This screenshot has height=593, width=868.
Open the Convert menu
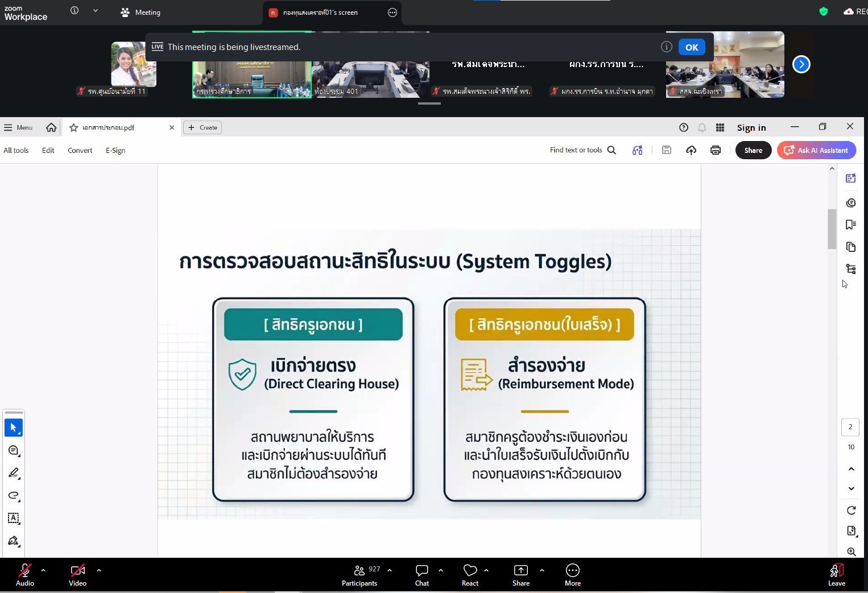tap(80, 150)
